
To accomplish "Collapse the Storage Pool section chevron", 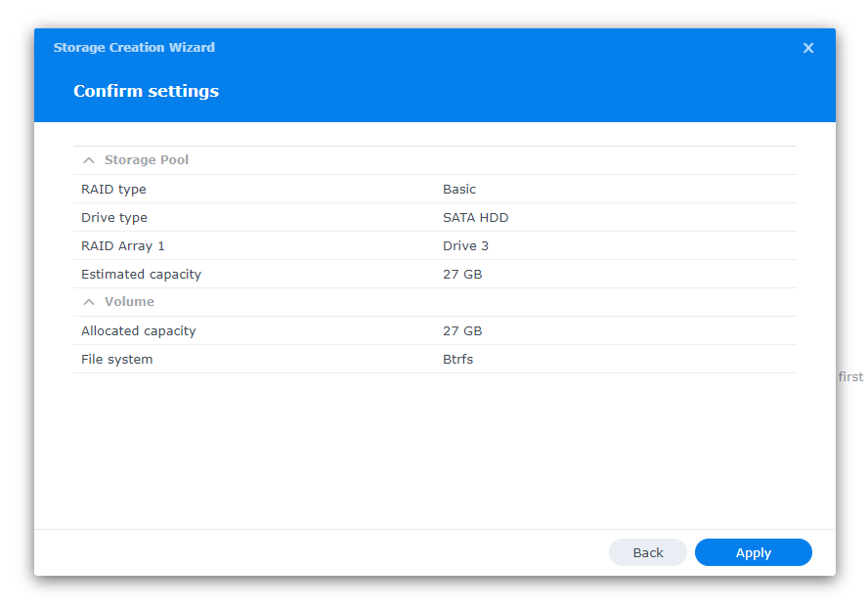I will click(x=89, y=160).
